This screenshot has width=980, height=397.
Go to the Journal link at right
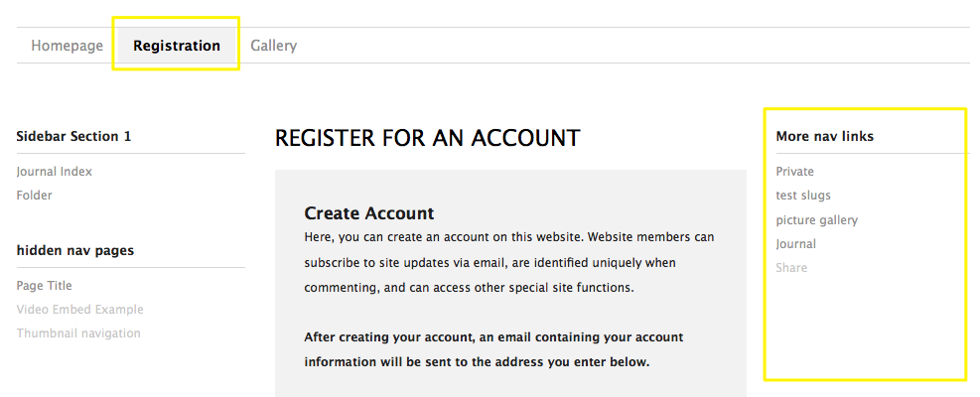pos(796,244)
